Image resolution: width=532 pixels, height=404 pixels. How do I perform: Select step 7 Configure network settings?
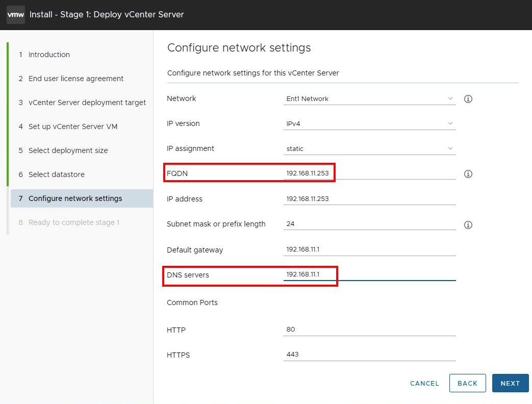[x=82, y=198]
